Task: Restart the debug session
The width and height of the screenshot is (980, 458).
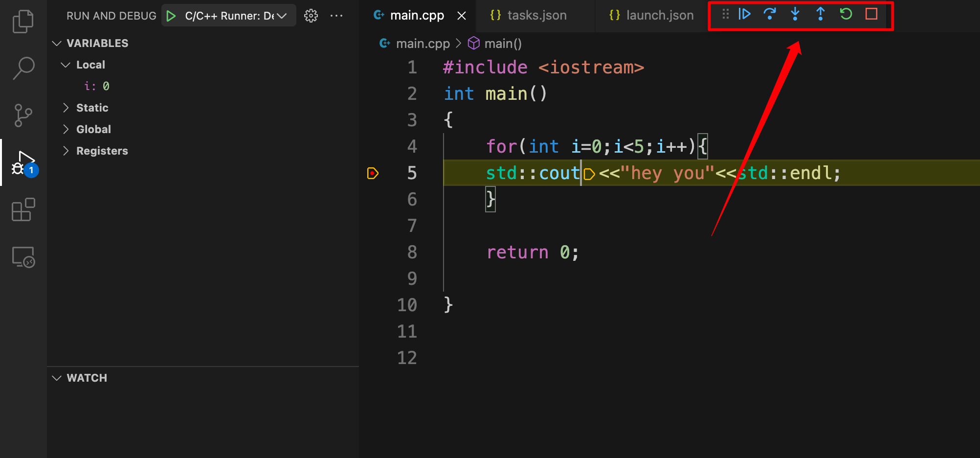Action: click(x=846, y=14)
